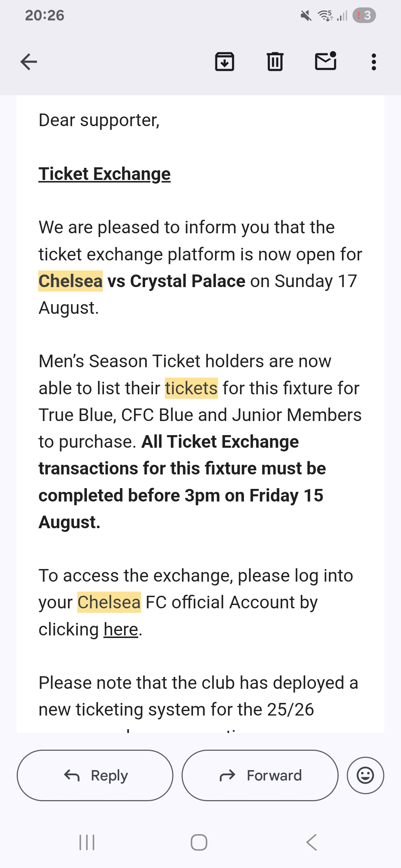Tap highlighted word 'tickets' in email

click(x=191, y=388)
